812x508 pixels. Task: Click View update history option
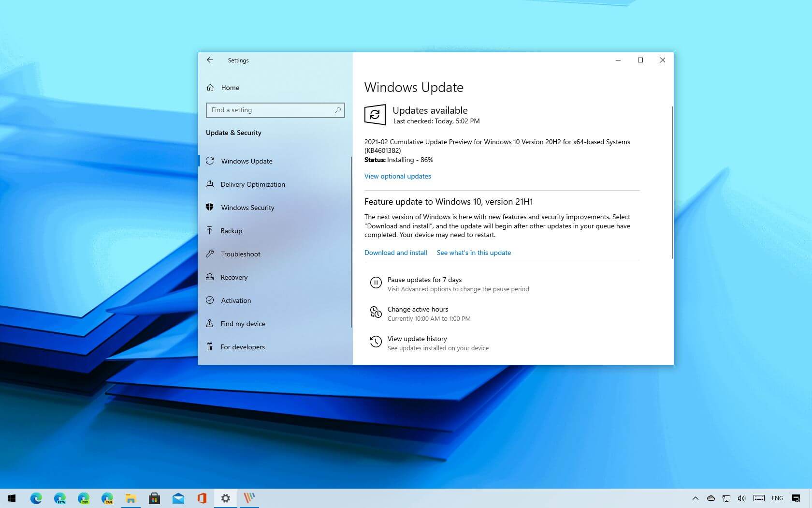coord(417,339)
